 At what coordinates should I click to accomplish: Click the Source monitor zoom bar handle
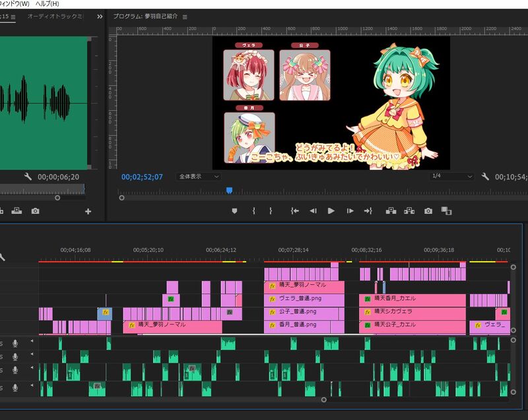pos(57,198)
